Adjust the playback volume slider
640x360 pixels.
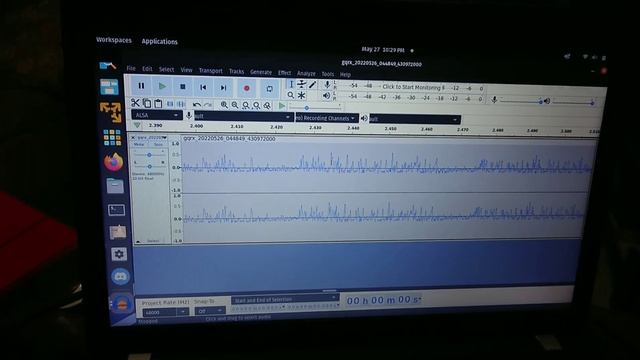click(x=573, y=102)
